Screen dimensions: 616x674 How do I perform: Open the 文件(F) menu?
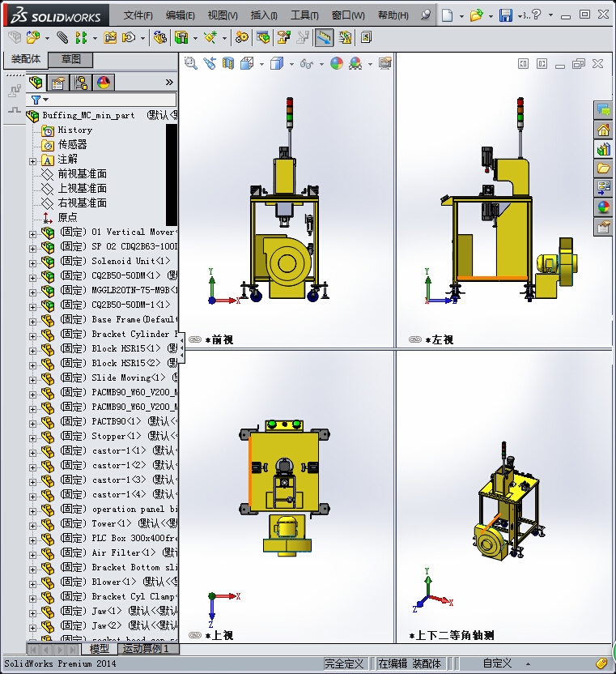[138, 15]
